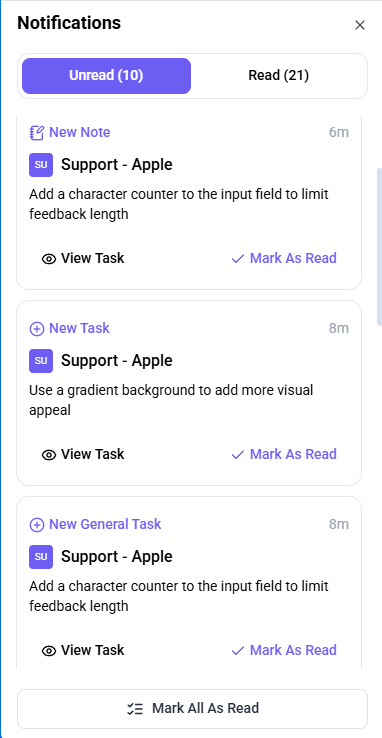Viewport: 382px width, 738px height.
Task: Click the checklist icon on Mark All As Read
Action: pyautogui.click(x=135, y=709)
